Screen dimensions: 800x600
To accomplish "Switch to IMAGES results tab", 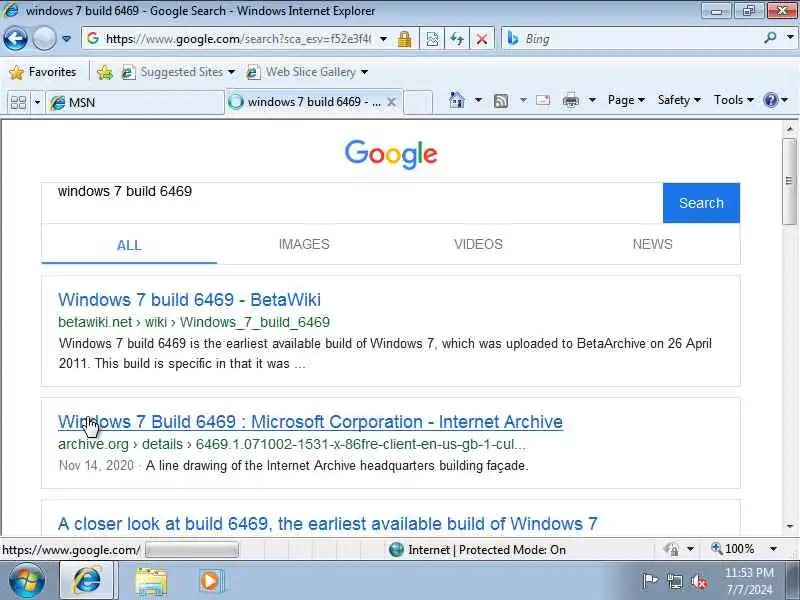I will (x=304, y=244).
